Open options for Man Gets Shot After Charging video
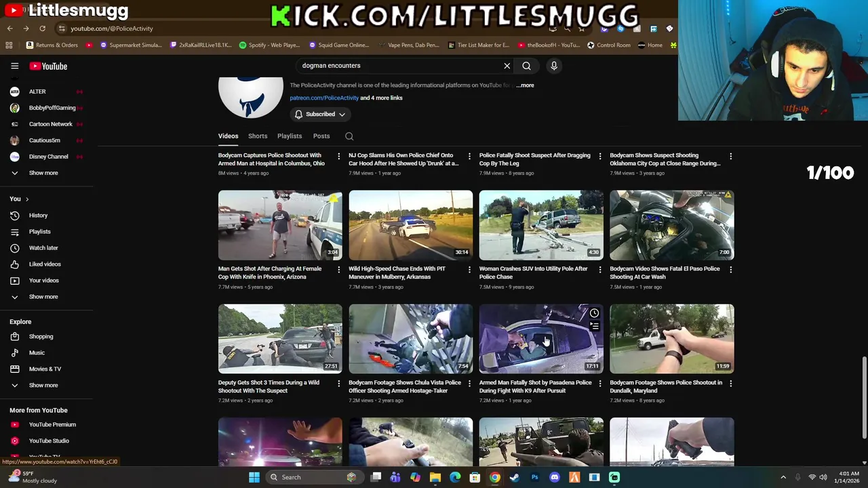 (x=338, y=270)
